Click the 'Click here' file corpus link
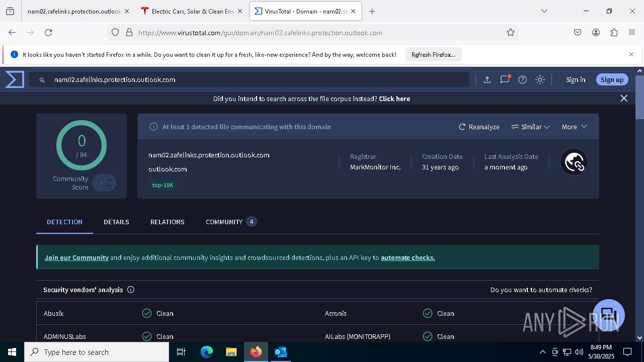The height and width of the screenshot is (362, 644). click(x=394, y=99)
